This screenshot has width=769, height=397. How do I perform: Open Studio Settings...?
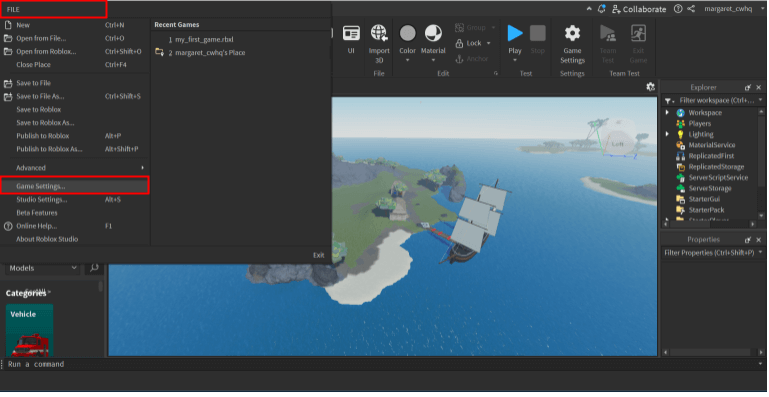(x=75, y=200)
